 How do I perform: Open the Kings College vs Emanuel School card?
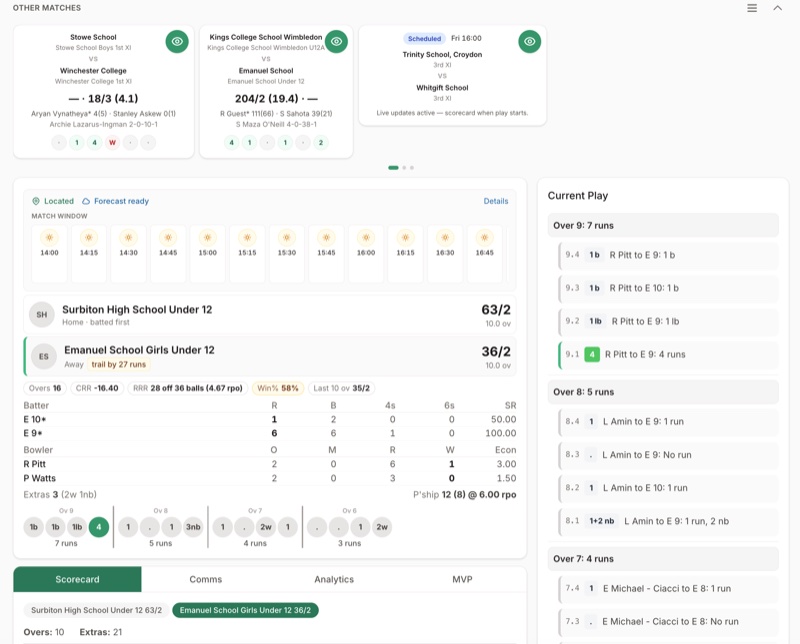[x=276, y=91]
